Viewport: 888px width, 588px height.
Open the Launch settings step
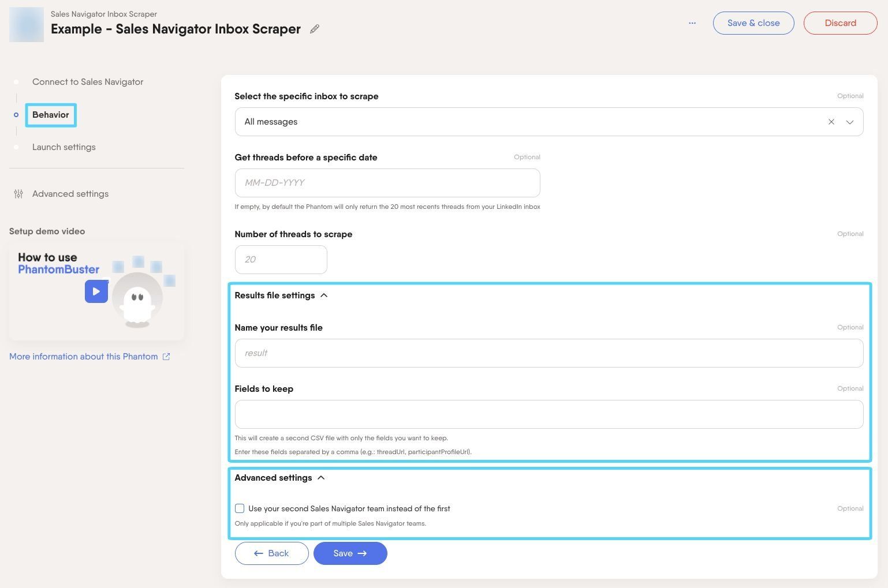[x=64, y=147]
